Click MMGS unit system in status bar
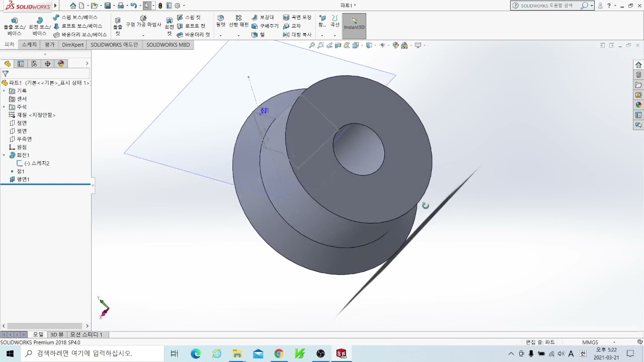644x362 pixels. click(590, 342)
